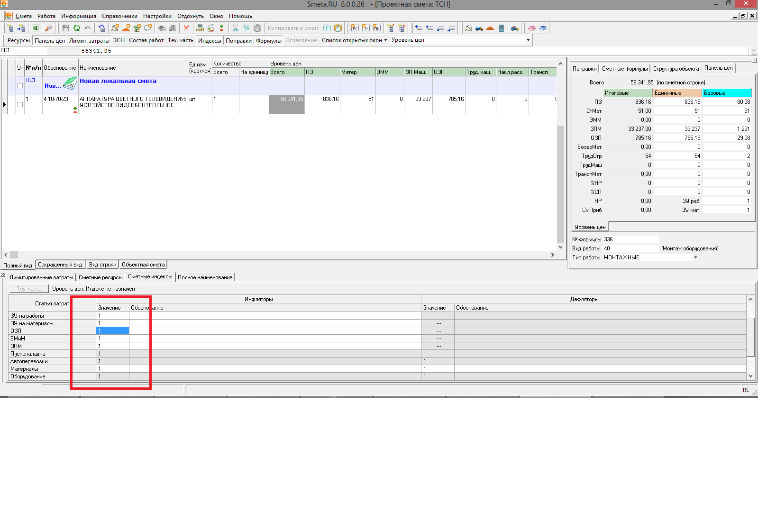Click the Индексы toolbar button

[210, 41]
